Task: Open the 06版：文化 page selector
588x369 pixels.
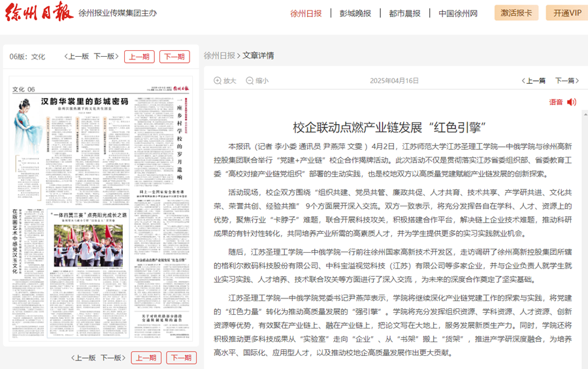Action: click(x=27, y=57)
